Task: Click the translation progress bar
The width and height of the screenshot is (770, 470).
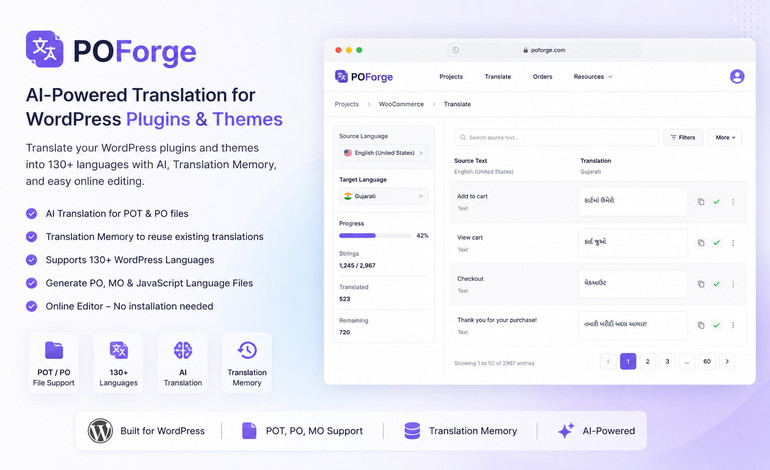Action: click(375, 236)
